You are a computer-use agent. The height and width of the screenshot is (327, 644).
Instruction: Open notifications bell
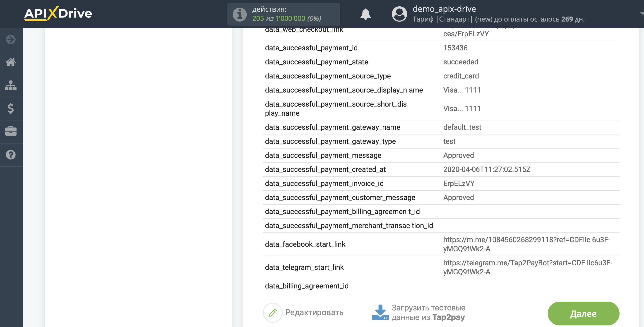tap(365, 14)
